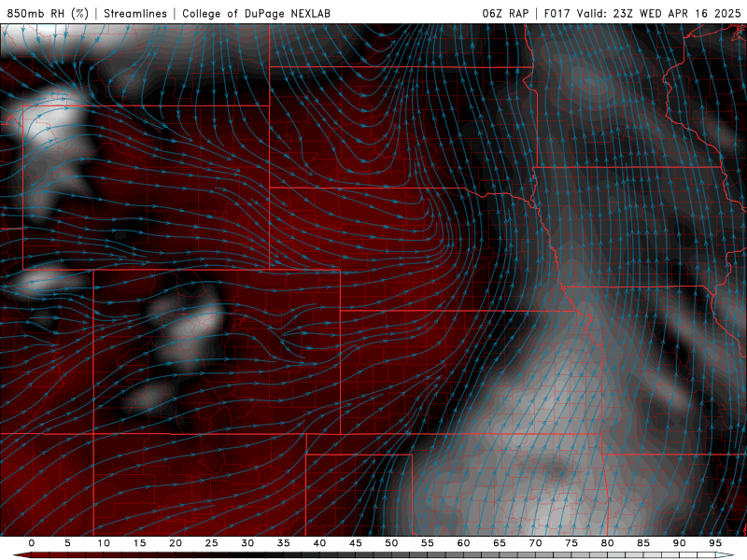Click the "75" color scale label

coord(571,543)
